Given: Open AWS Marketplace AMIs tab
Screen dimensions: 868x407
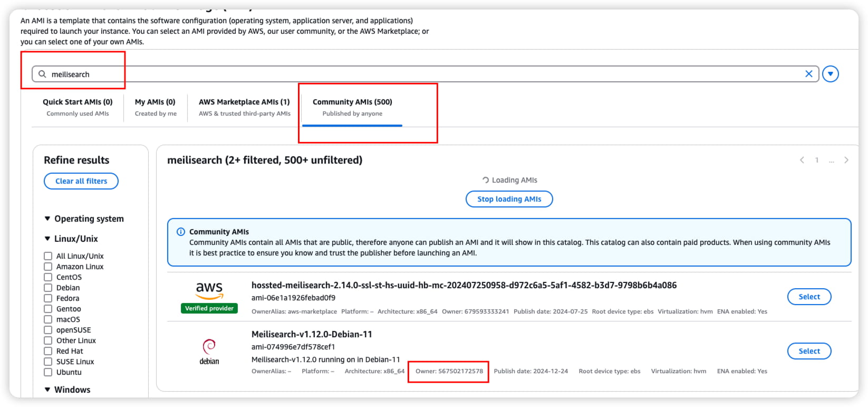Looking at the screenshot, I should pos(244,107).
